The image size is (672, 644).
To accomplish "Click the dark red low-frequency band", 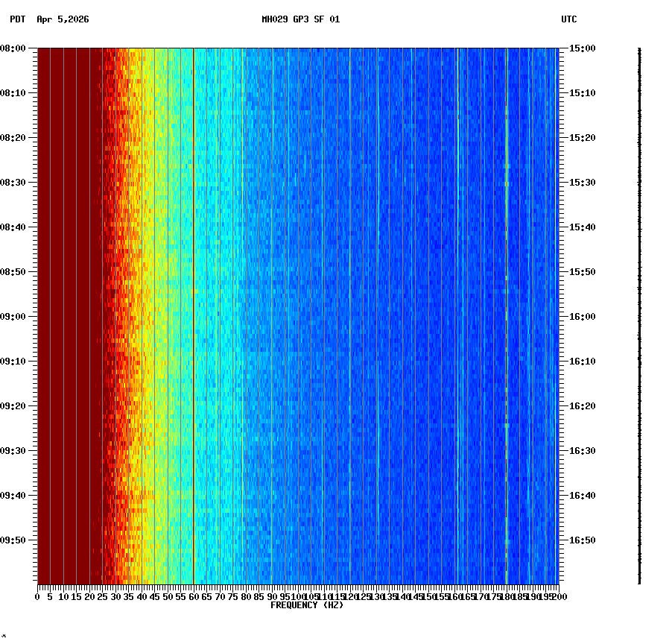I will (x=67, y=298).
